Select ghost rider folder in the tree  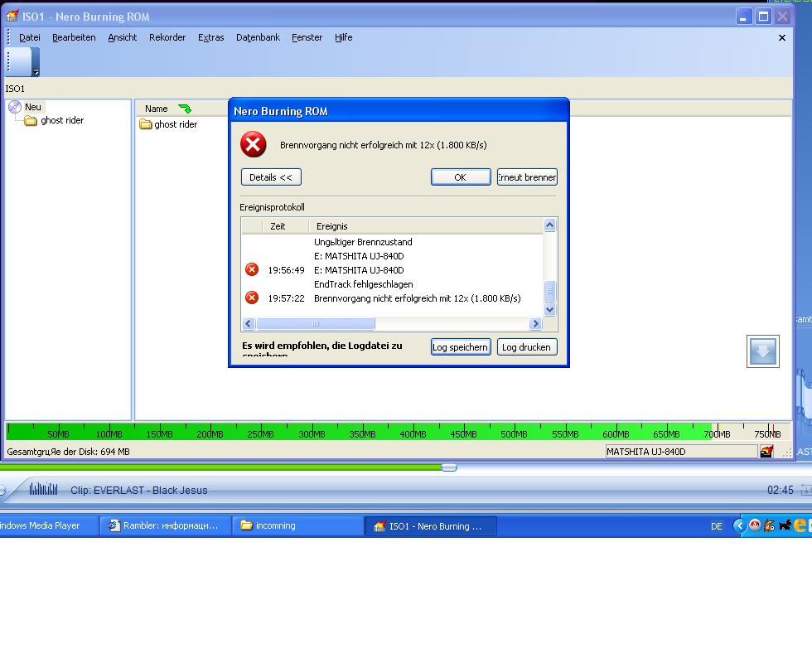pos(55,120)
